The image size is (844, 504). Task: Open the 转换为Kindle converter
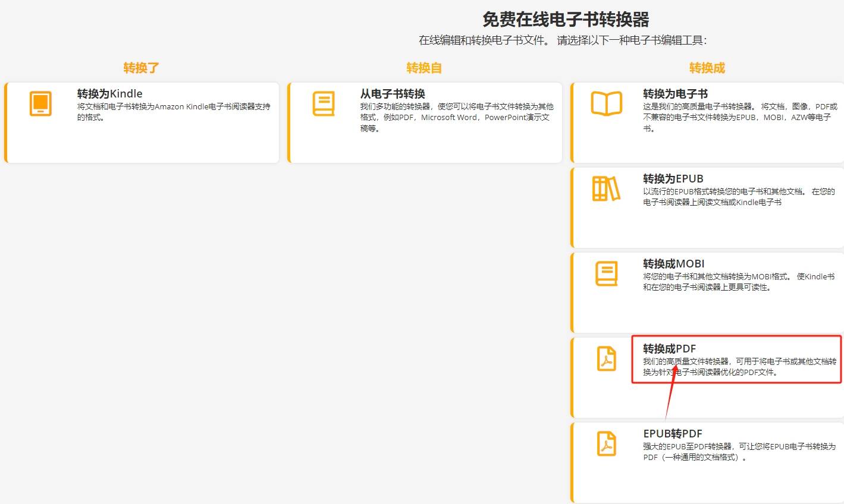(x=141, y=122)
